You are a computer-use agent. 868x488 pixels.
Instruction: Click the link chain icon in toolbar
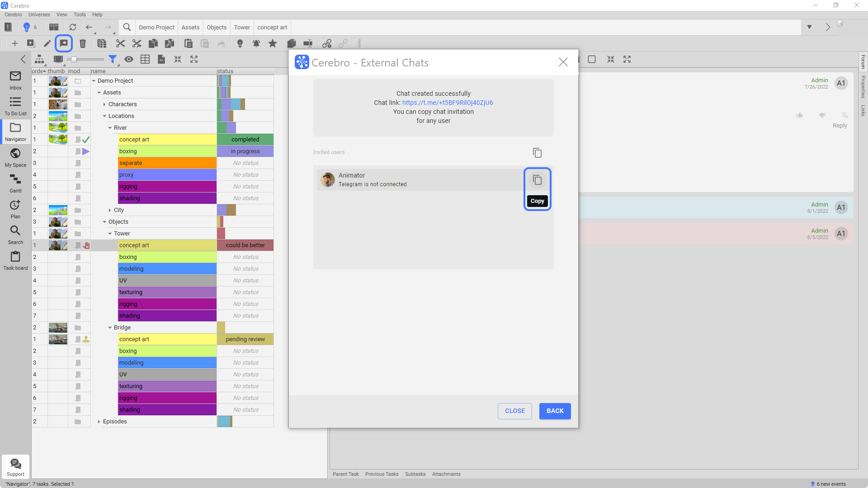pyautogui.click(x=327, y=43)
